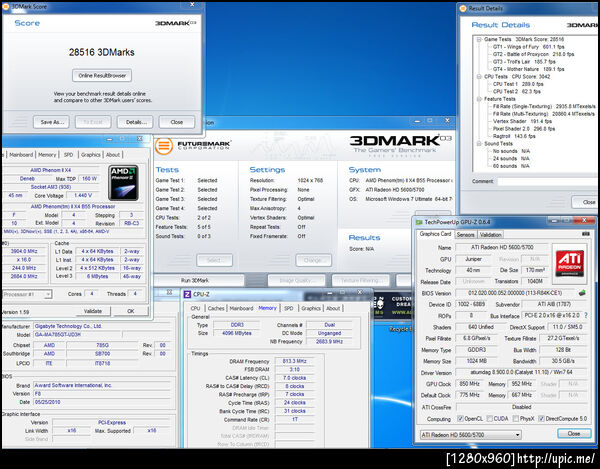Image resolution: width=600 pixels, height=469 pixels.
Task: Click the OK button in CPU-Z
Action: point(130,311)
